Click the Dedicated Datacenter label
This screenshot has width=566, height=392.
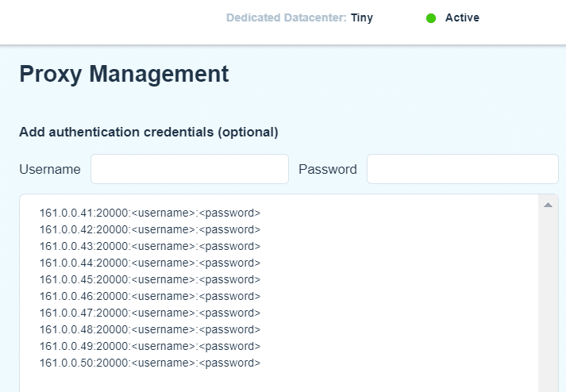click(287, 17)
